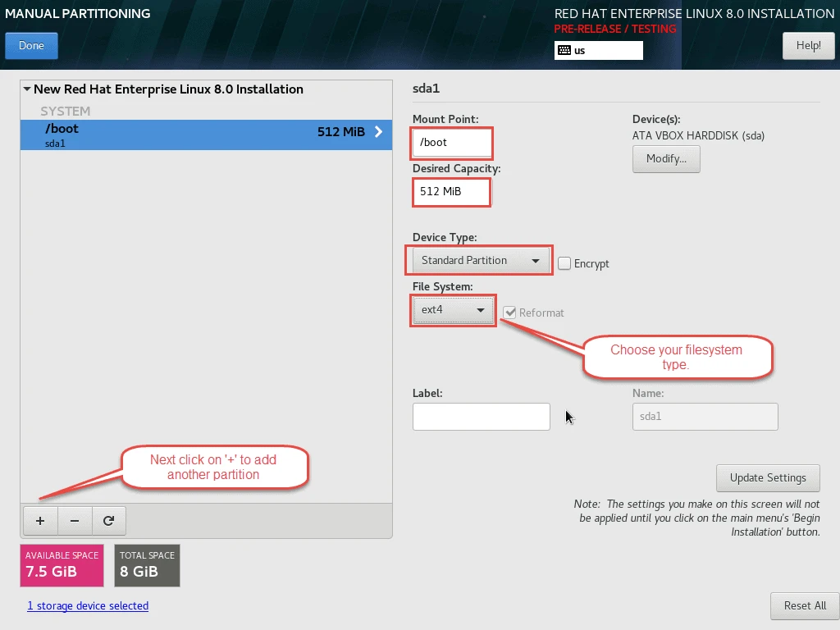
Task: Collapse New Red Hat Enterprise Linux tree
Action: (x=27, y=89)
